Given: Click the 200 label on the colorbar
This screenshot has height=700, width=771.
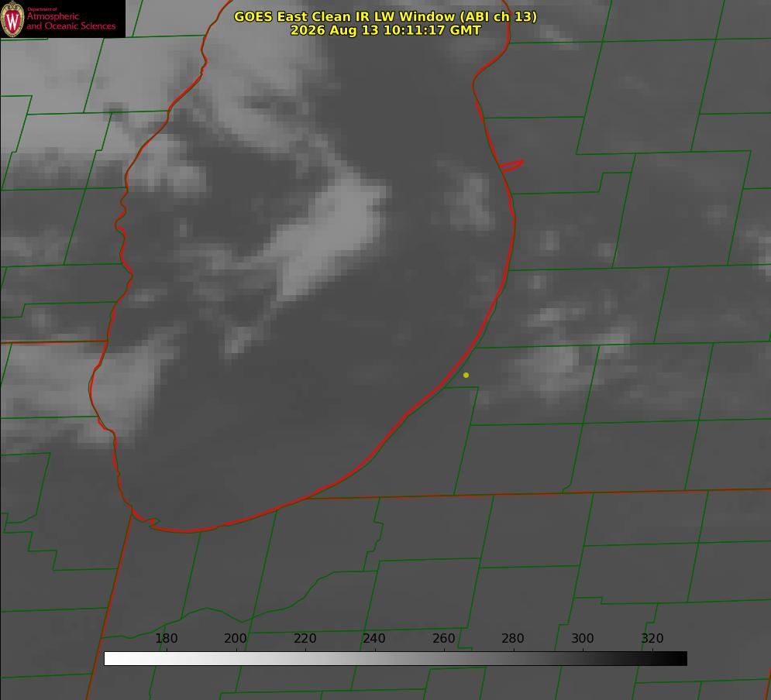Looking at the screenshot, I should 236,638.
